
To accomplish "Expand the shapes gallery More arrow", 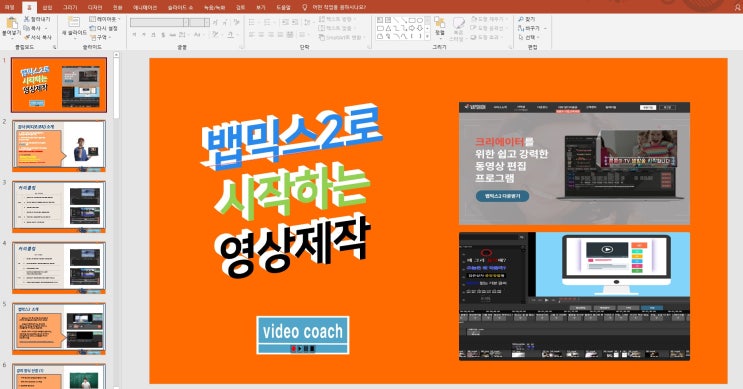I will 427,36.
